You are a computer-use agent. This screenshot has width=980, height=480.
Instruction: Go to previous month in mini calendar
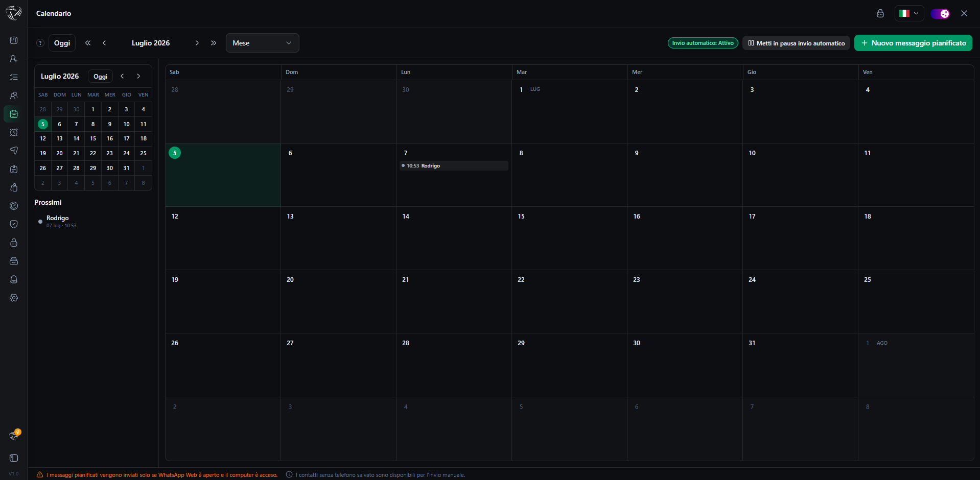(122, 76)
